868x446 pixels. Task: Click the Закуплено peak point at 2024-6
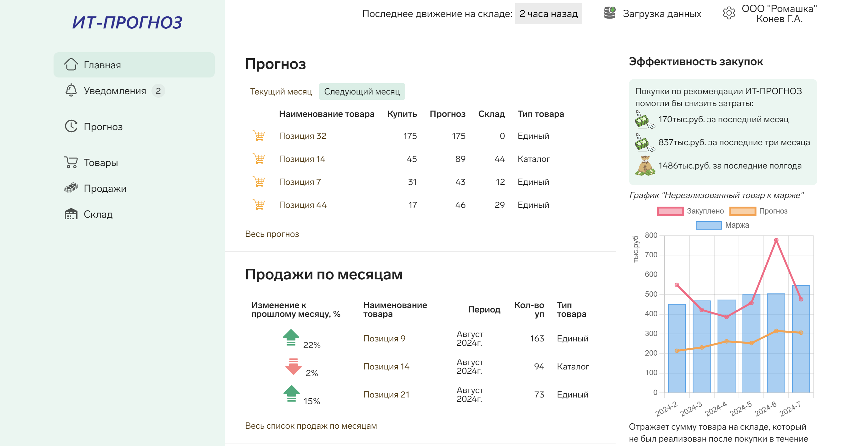coord(776,240)
